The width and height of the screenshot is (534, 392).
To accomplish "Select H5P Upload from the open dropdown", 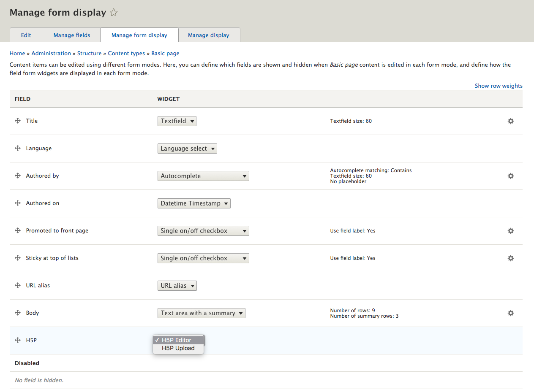I will [177, 348].
